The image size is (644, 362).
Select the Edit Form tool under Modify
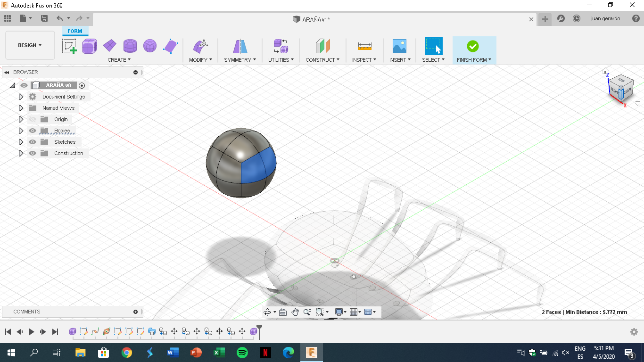point(200,46)
